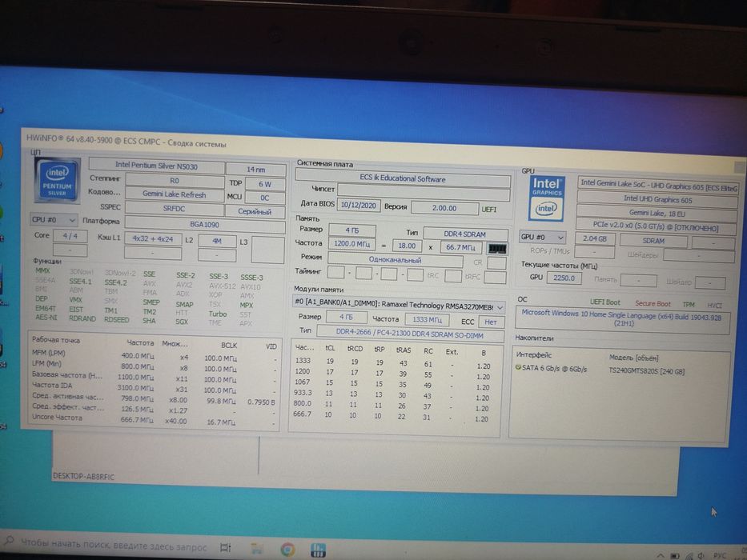Click the UEFI Boot label

click(x=604, y=302)
